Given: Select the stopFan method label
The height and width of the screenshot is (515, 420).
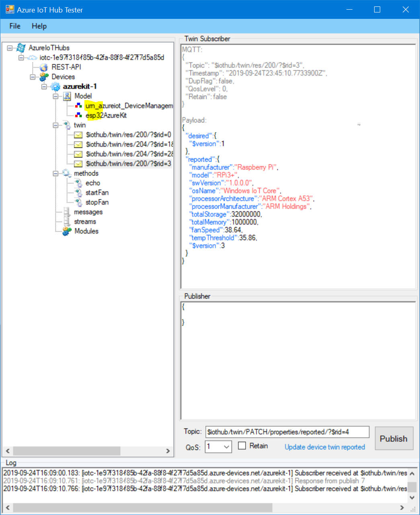Looking at the screenshot, I should tap(97, 202).
